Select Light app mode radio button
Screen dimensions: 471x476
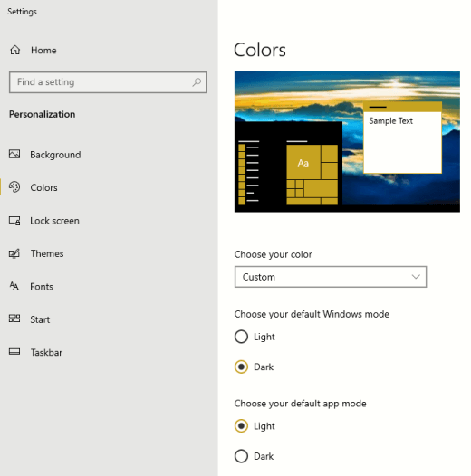pos(241,426)
